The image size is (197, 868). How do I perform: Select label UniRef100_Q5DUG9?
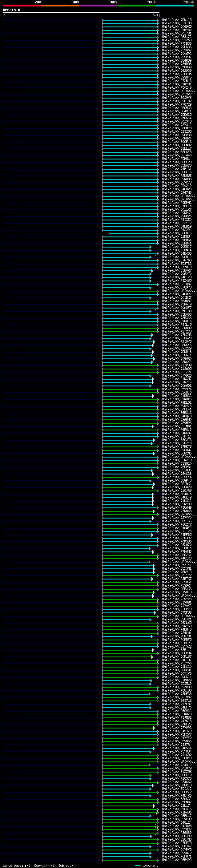coord(177,67)
